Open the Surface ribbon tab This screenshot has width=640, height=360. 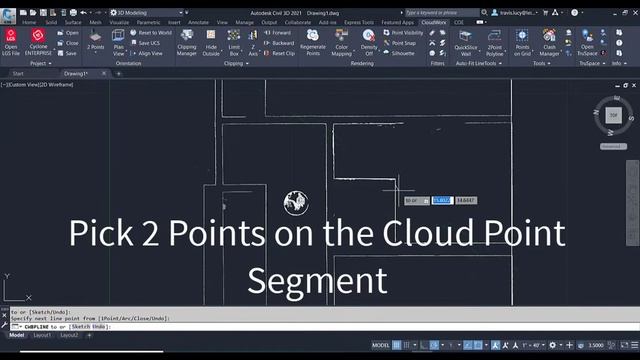click(73, 22)
